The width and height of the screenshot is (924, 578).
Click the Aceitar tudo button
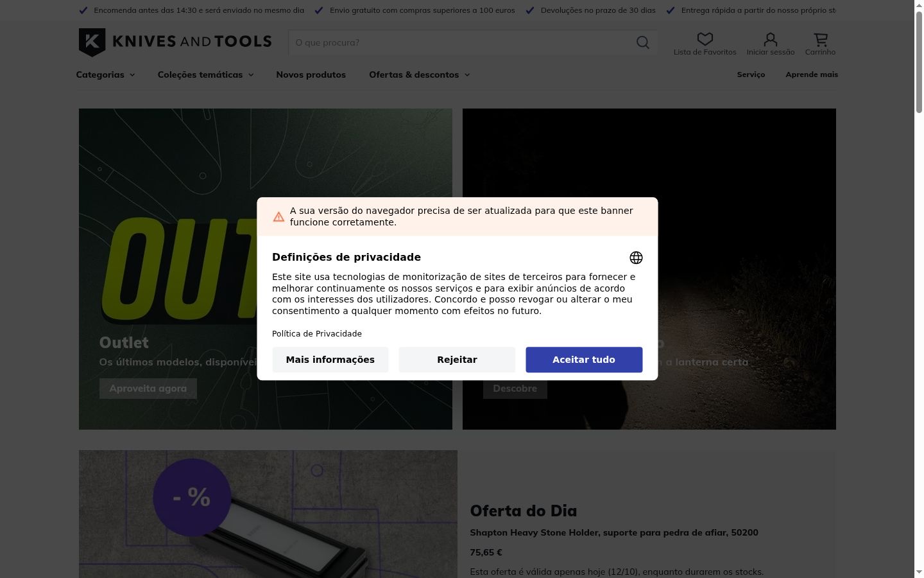pos(584,360)
